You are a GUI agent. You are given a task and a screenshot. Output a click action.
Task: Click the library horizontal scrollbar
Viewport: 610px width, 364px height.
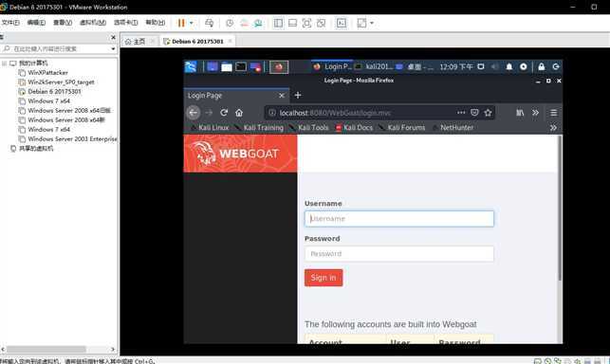click(x=46, y=349)
